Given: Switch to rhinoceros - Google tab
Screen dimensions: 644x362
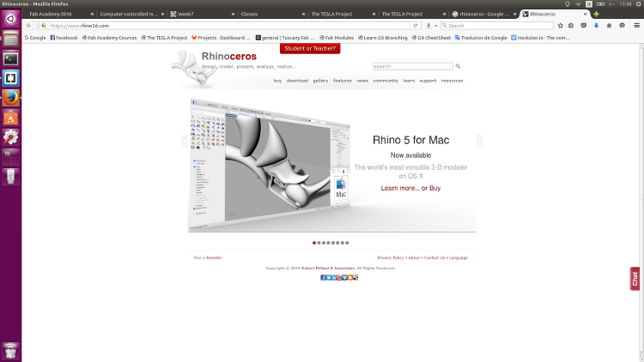Looking at the screenshot, I should pyautogui.click(x=483, y=14).
